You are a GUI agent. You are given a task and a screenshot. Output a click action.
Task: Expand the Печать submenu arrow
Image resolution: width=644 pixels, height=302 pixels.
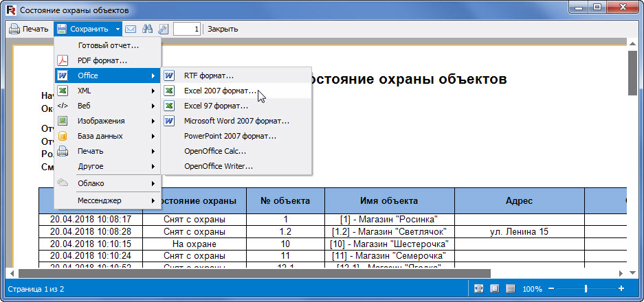pyautogui.click(x=153, y=152)
